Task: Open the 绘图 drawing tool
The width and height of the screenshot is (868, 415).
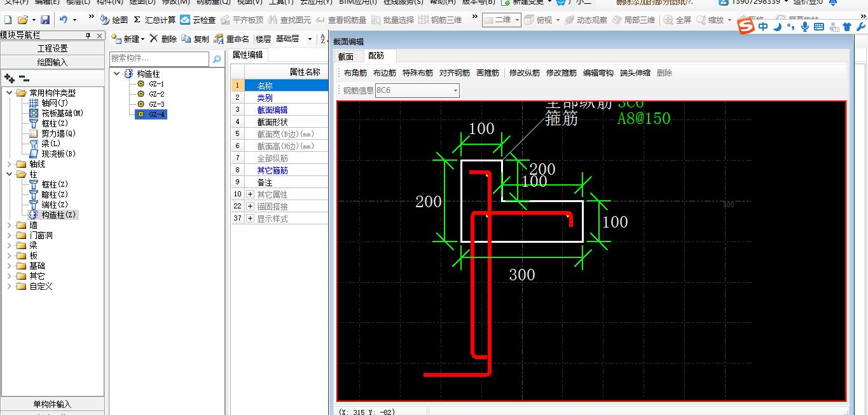Action: click(x=114, y=20)
